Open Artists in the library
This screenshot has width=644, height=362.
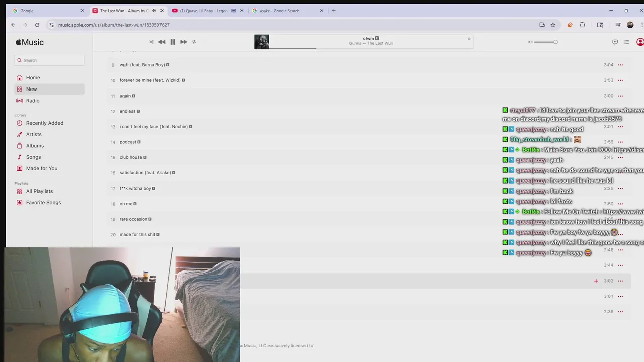(49, 134)
